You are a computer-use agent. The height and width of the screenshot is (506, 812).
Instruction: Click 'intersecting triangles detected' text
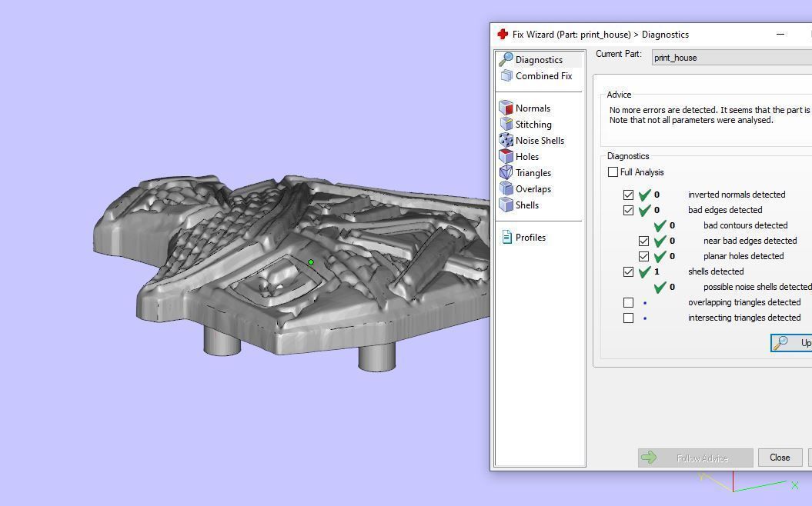coord(744,318)
